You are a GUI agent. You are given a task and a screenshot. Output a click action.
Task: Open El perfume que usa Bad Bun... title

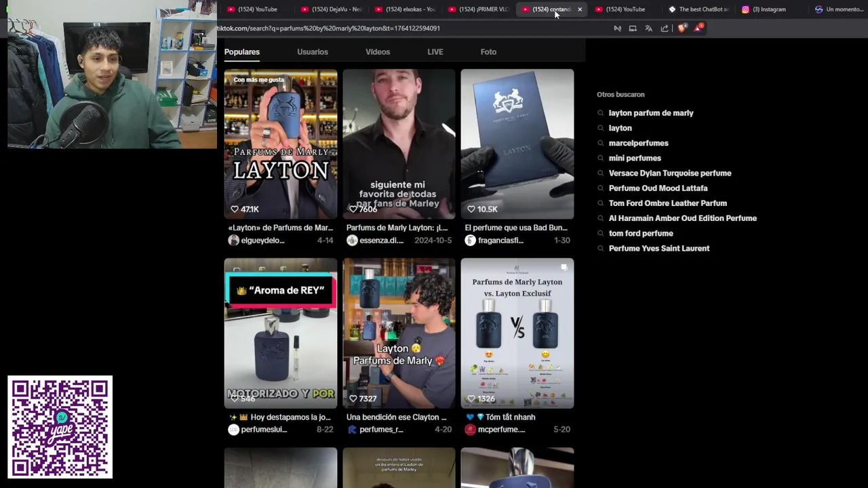pos(516,228)
